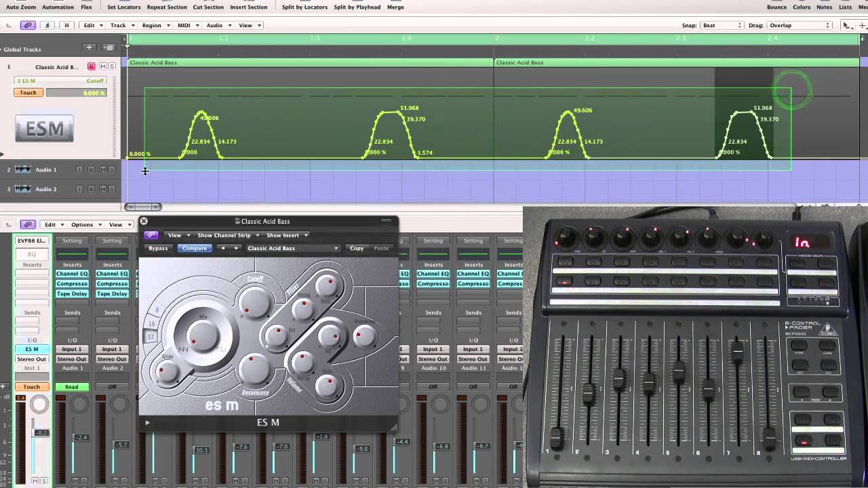Click the Audio 1 track waveform icon
This screenshot has width=868, height=488.
click(x=22, y=169)
